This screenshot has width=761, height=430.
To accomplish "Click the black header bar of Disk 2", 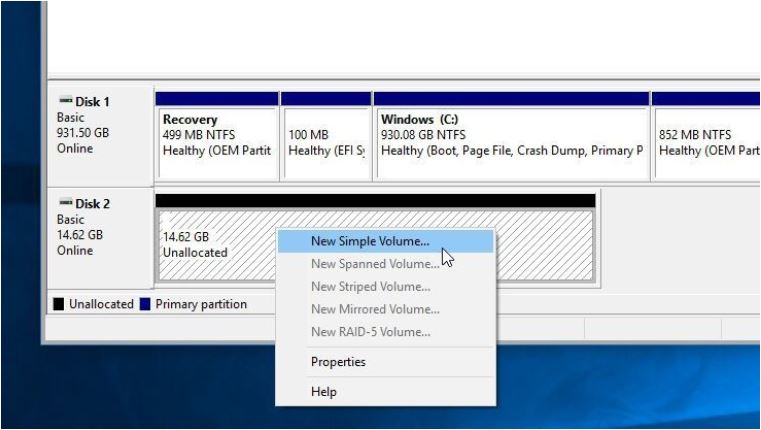I will pyautogui.click(x=375, y=200).
